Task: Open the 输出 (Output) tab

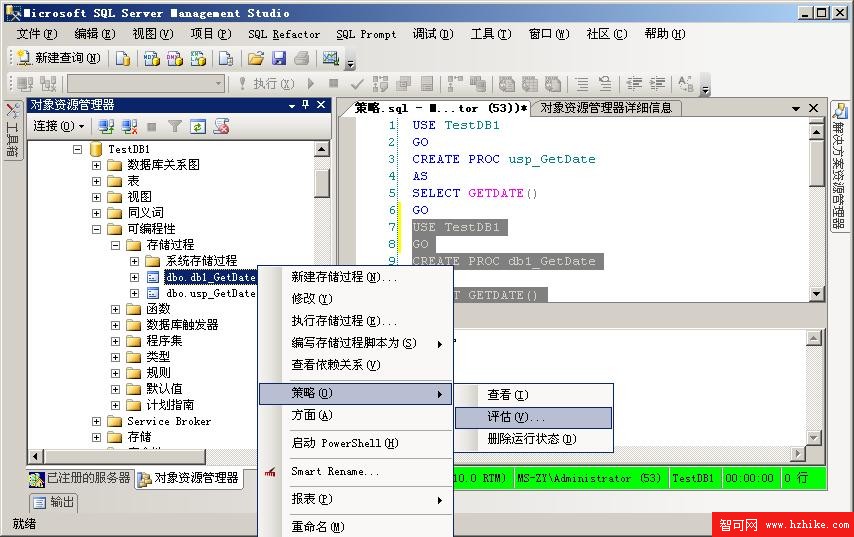Action: tap(54, 502)
